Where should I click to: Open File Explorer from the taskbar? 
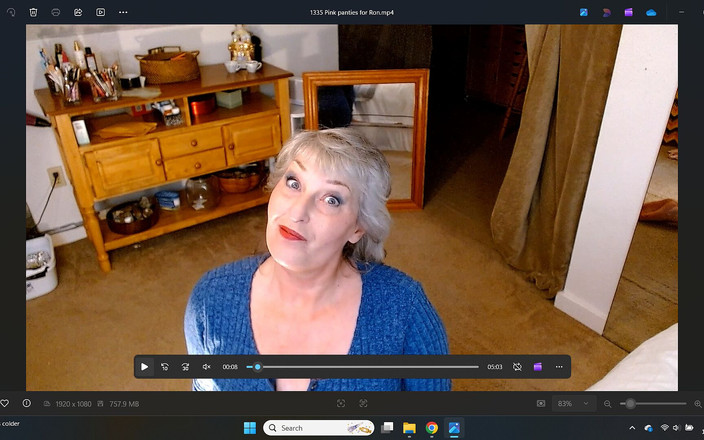[x=409, y=428]
